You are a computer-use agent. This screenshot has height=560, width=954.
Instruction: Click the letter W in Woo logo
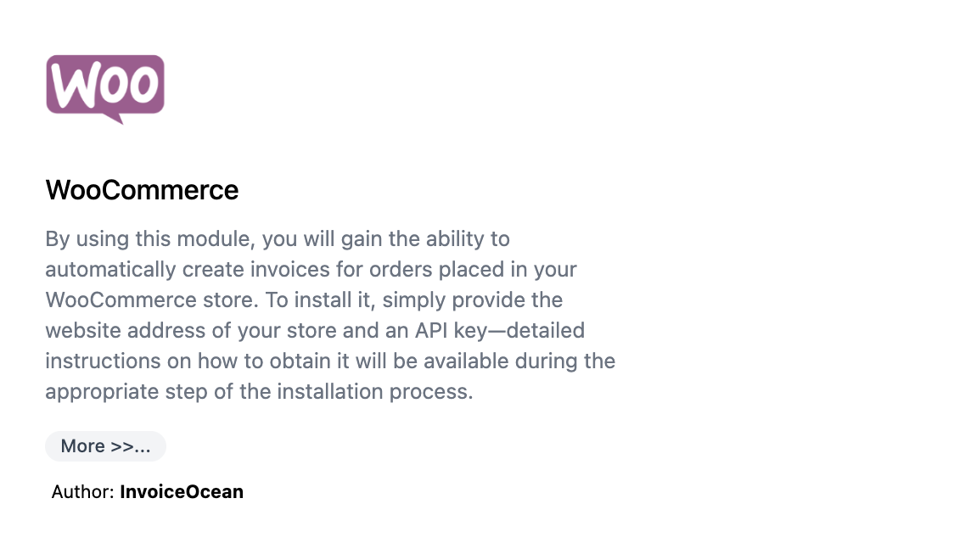coord(74,85)
